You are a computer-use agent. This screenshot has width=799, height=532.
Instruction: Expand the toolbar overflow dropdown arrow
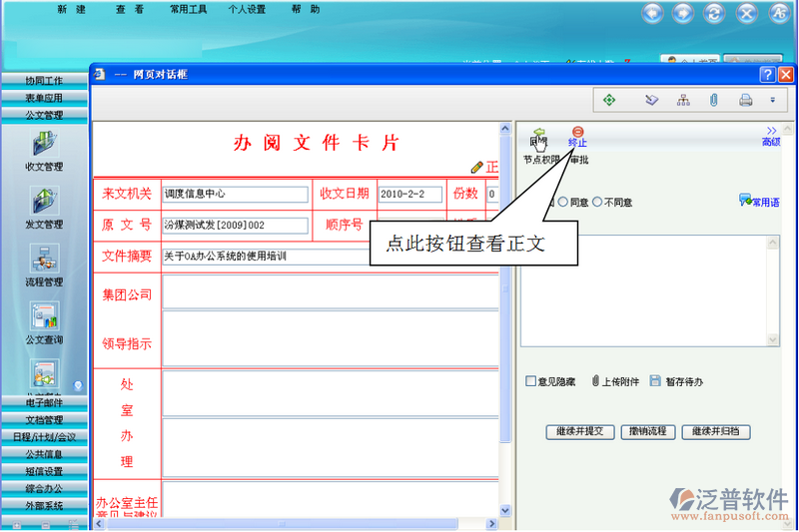point(772,100)
